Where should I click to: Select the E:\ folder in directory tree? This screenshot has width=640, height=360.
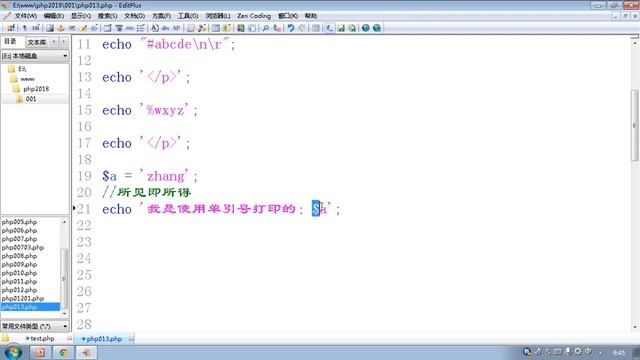coord(22,69)
